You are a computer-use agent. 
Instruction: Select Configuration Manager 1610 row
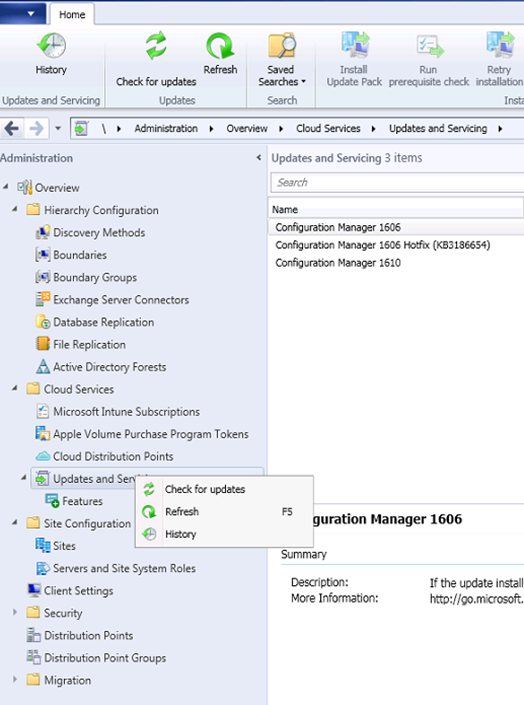(396, 263)
